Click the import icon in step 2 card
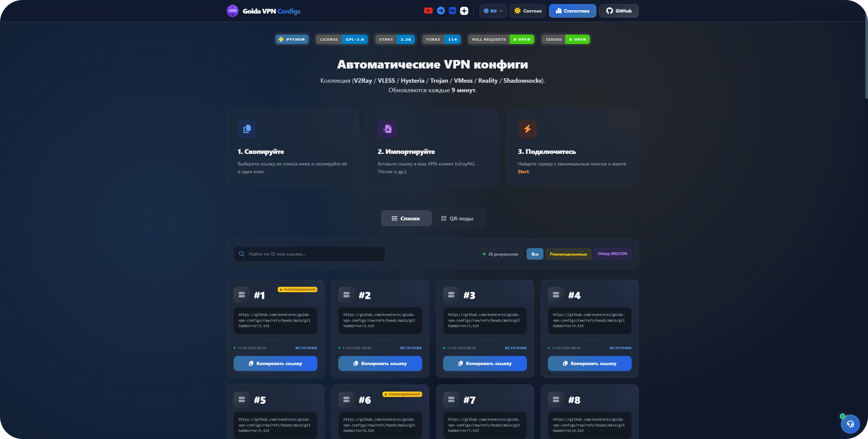Viewport: 868px width, 439px height. pyautogui.click(x=387, y=129)
